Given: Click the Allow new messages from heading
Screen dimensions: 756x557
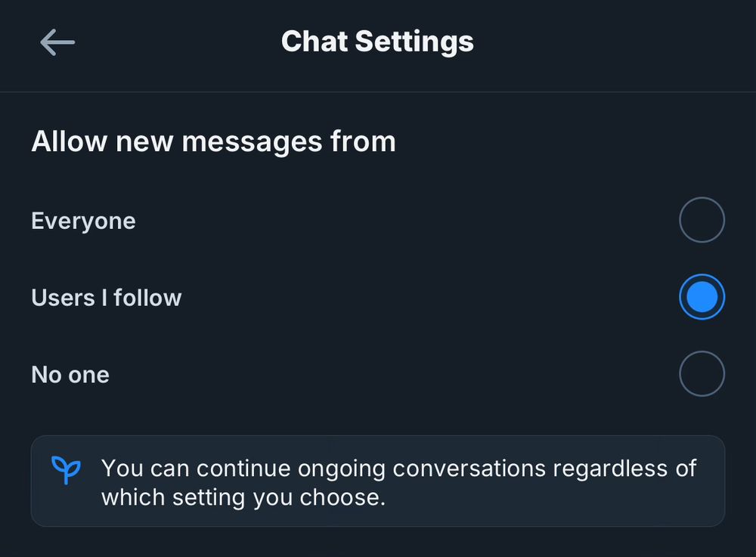Looking at the screenshot, I should coord(213,141).
